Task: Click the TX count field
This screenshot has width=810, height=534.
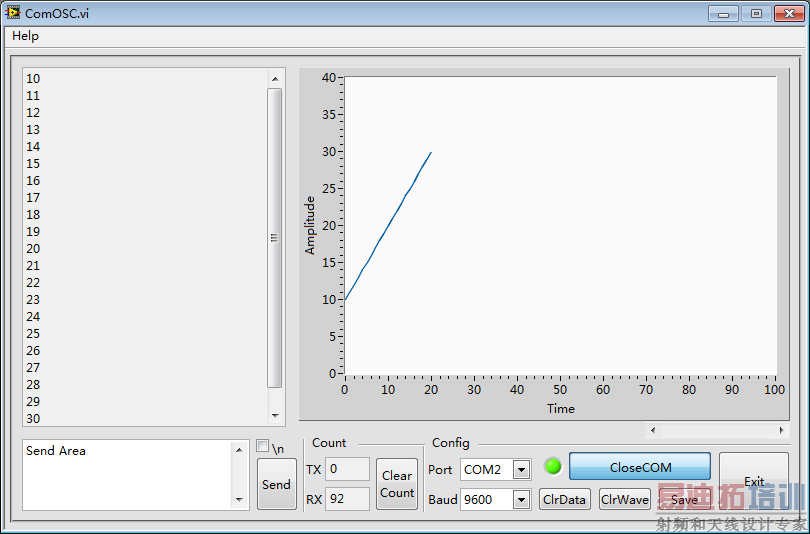Action: pyautogui.click(x=347, y=469)
